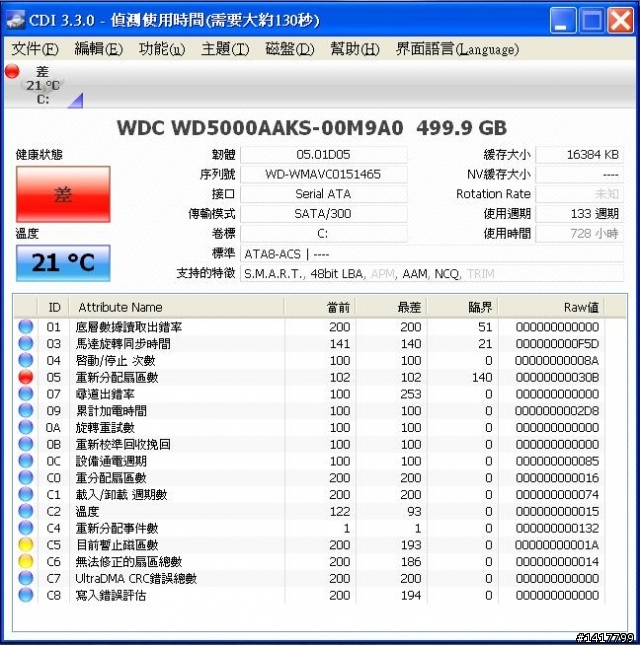Select the 寫入錯誤評估 attribute name
640x646 pixels.
(x=111, y=595)
